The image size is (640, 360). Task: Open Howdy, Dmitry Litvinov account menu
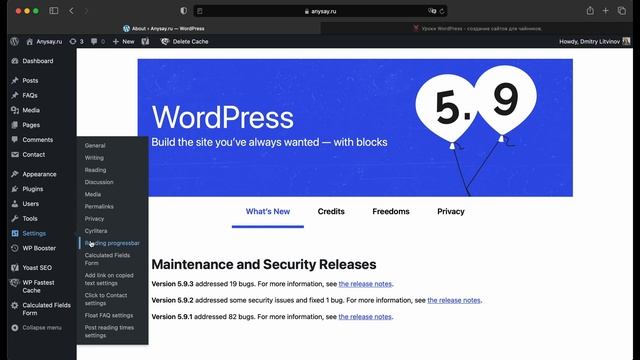click(x=594, y=41)
